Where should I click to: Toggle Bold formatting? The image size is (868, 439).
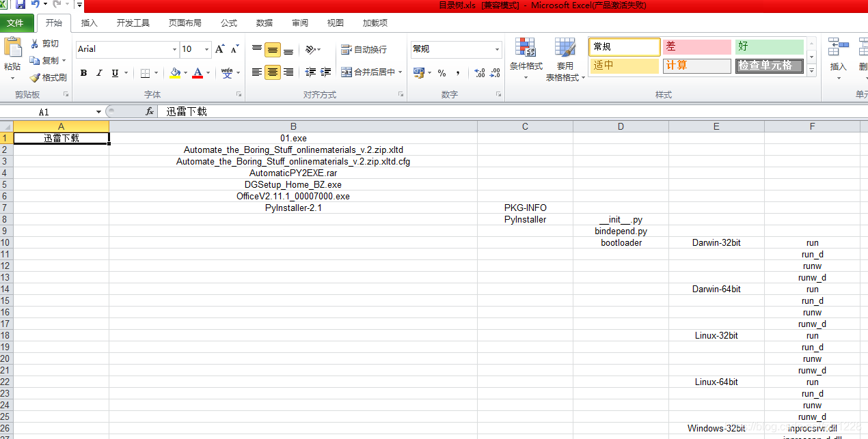[83, 73]
